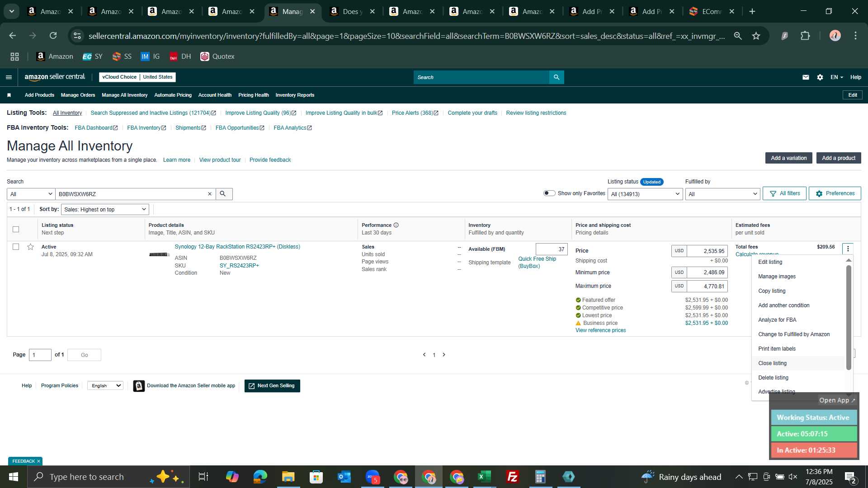Click the Seller Central search magnifier button
This screenshot has height=488, width=868.
557,77
